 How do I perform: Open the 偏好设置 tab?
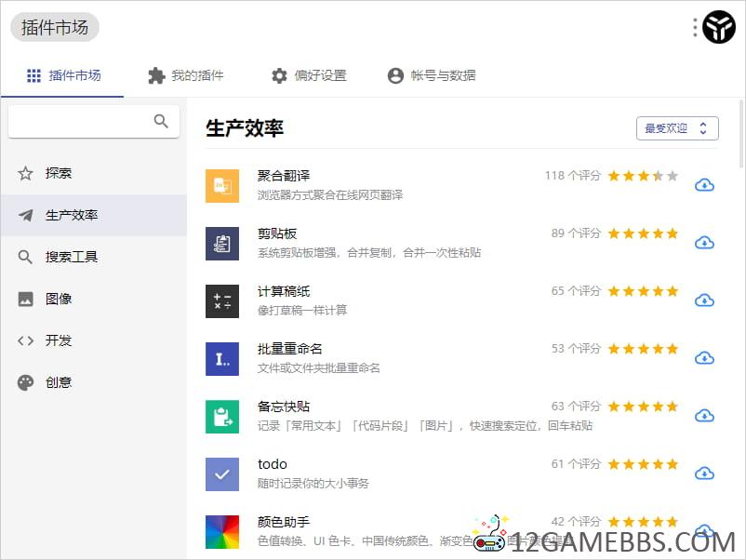[x=309, y=75]
